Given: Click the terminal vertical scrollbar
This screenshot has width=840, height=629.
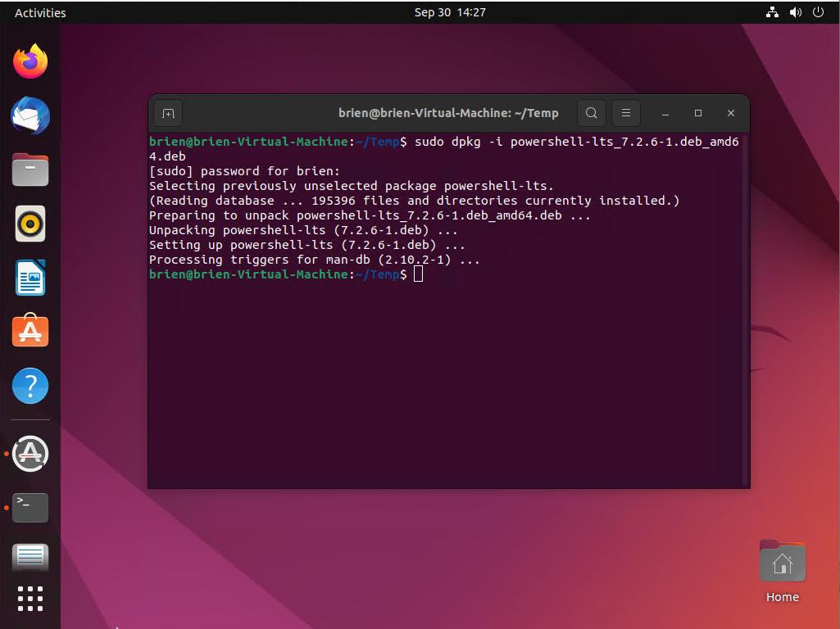Looking at the screenshot, I should click(745, 310).
